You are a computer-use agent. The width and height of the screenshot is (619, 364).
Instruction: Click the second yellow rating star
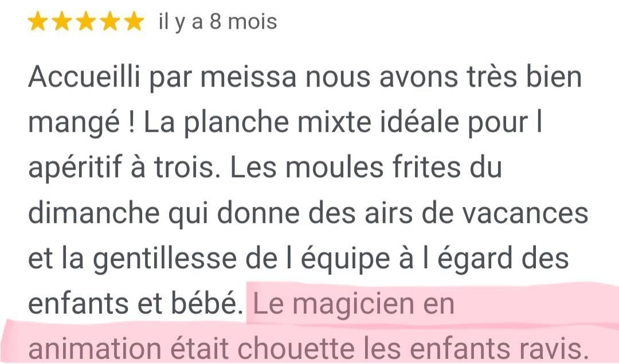click(x=61, y=21)
